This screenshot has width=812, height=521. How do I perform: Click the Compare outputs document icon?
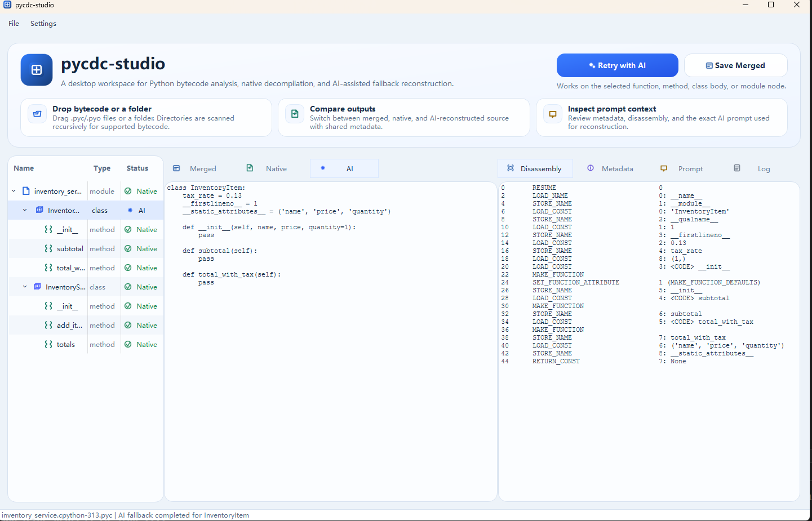click(x=295, y=114)
